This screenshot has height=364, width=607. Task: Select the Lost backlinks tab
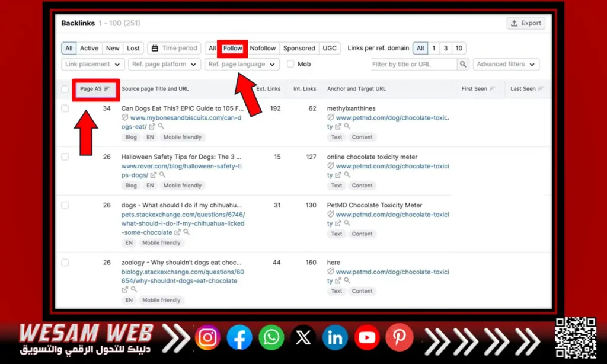(133, 48)
